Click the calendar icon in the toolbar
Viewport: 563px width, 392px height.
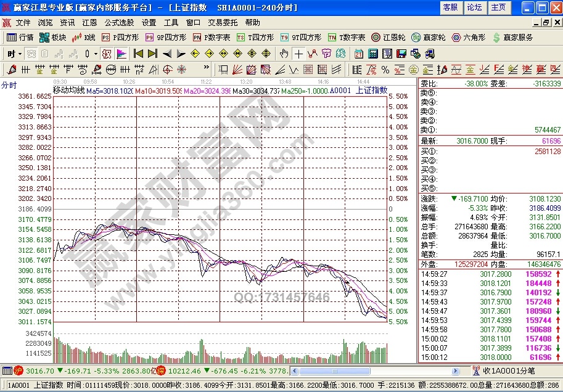click(359, 54)
